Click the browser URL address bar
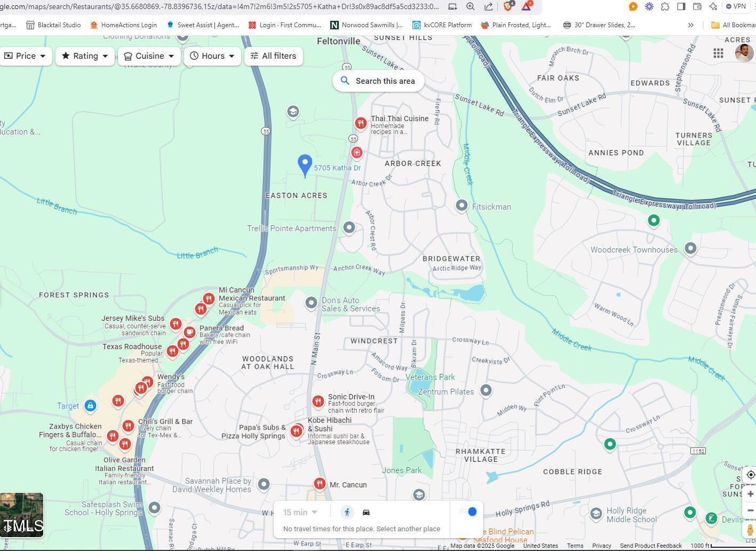 (x=219, y=6)
